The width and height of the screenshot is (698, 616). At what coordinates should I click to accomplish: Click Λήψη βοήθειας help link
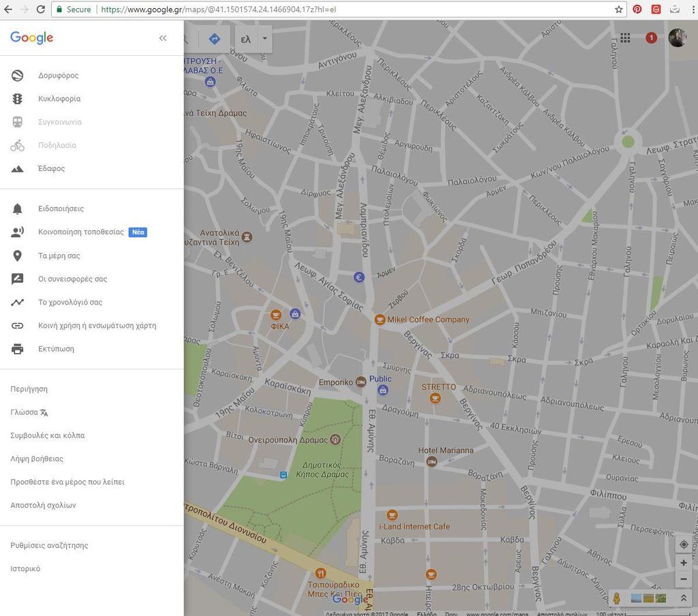click(x=37, y=459)
